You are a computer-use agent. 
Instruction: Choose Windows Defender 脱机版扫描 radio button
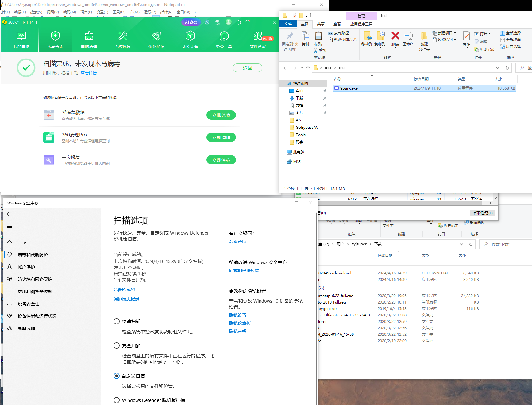tap(117, 400)
